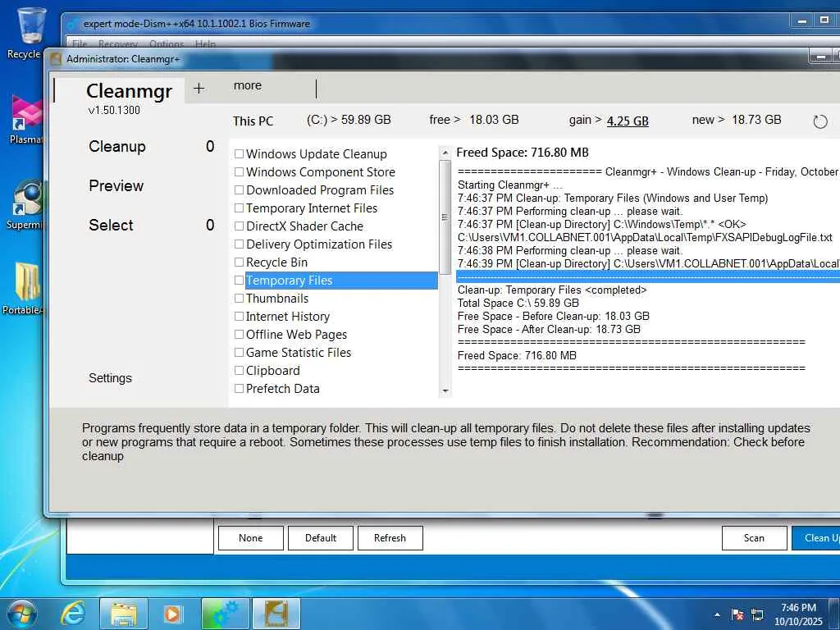
Task: Click the Action Center flag tray icon
Action: 737,614
